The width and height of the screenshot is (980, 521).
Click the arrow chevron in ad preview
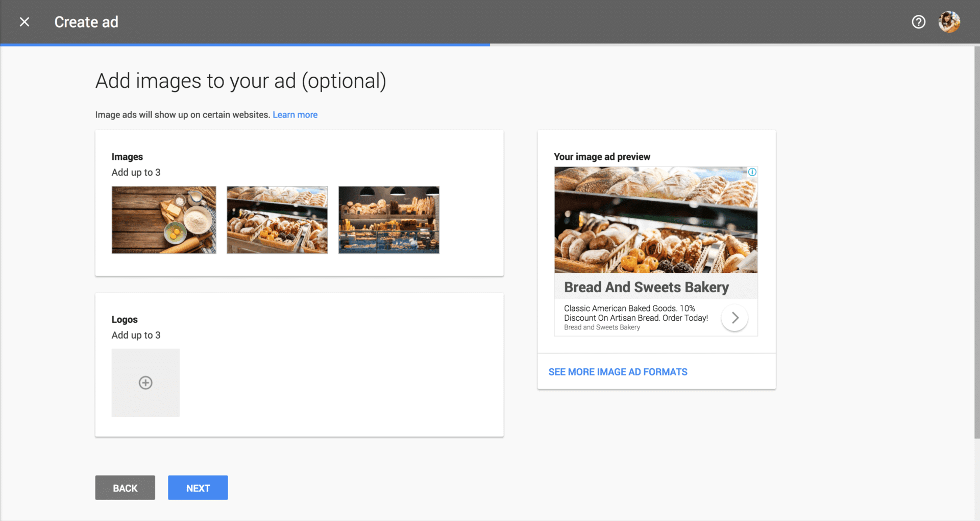click(x=734, y=318)
